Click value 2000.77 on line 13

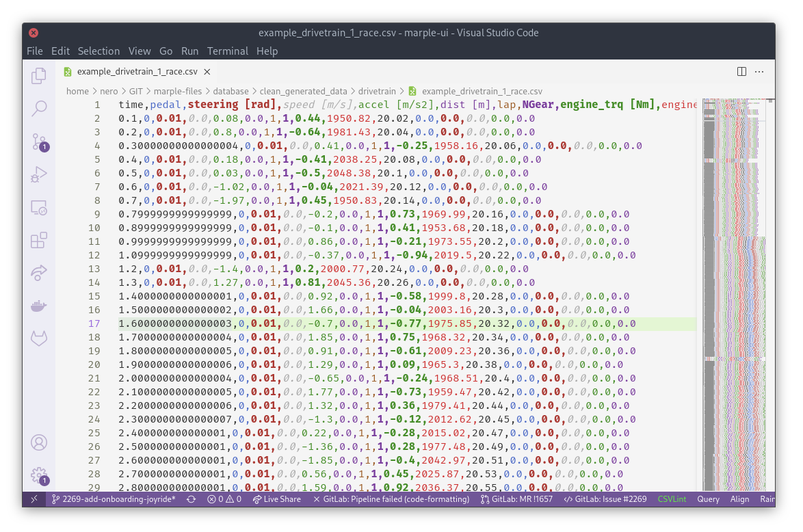[x=342, y=269]
